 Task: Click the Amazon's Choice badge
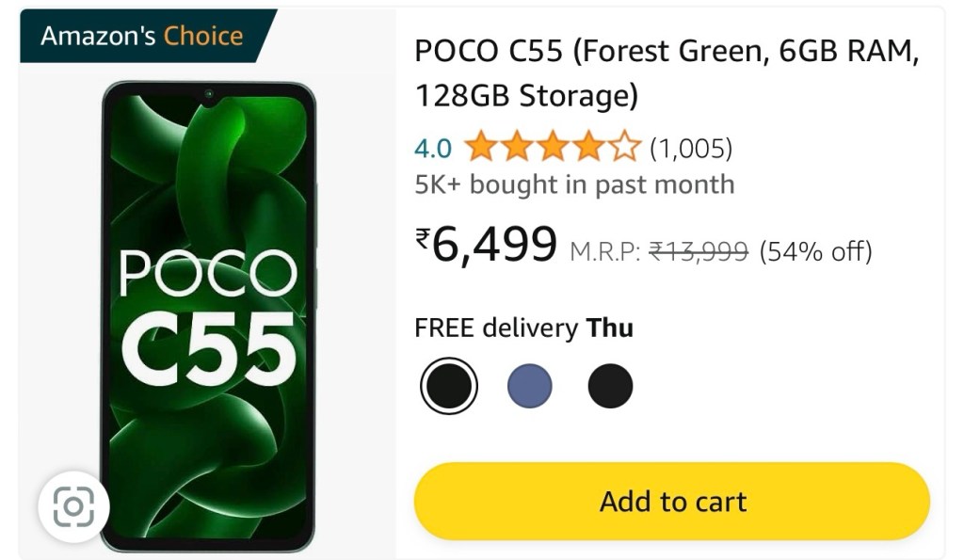142,37
